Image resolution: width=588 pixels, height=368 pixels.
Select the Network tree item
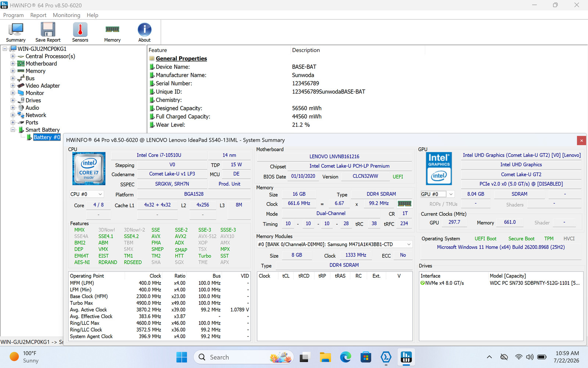pyautogui.click(x=36, y=115)
